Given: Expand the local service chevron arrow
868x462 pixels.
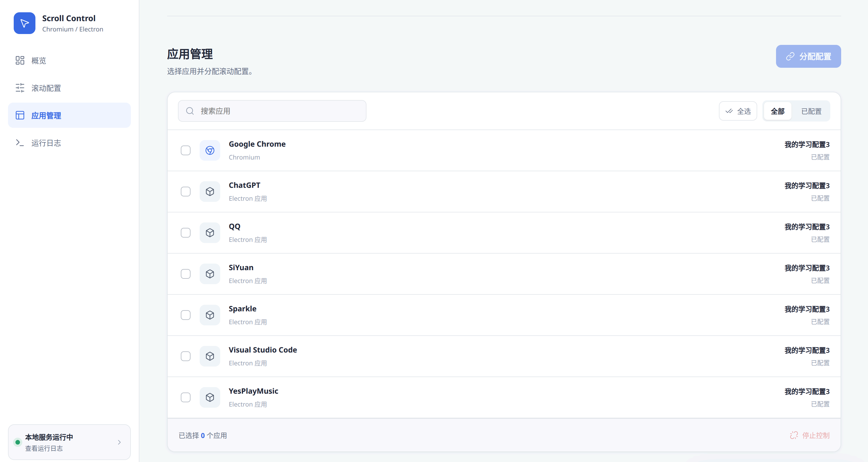Looking at the screenshot, I should (x=119, y=442).
